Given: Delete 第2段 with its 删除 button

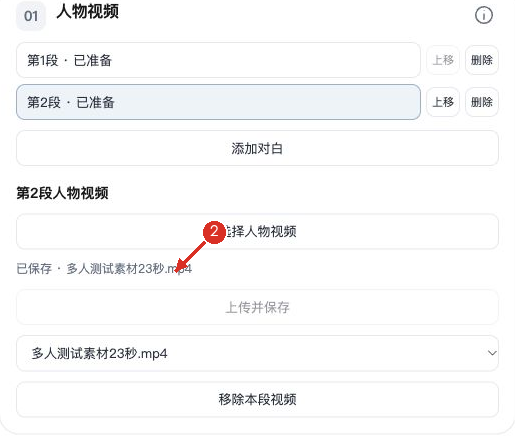Looking at the screenshot, I should [482, 102].
